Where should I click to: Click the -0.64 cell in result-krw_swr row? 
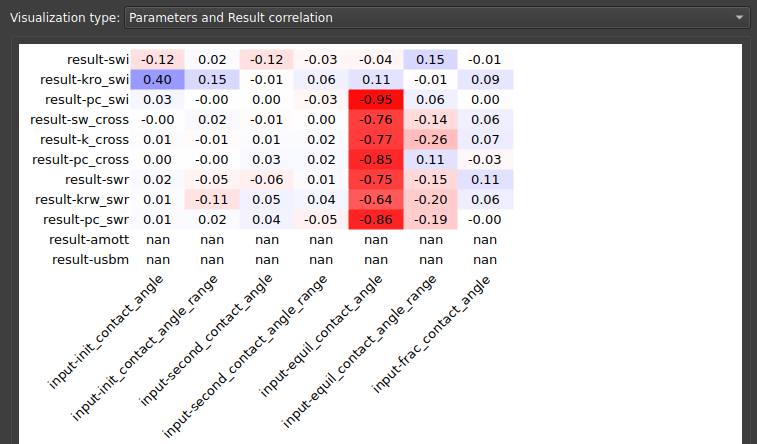[375, 199]
